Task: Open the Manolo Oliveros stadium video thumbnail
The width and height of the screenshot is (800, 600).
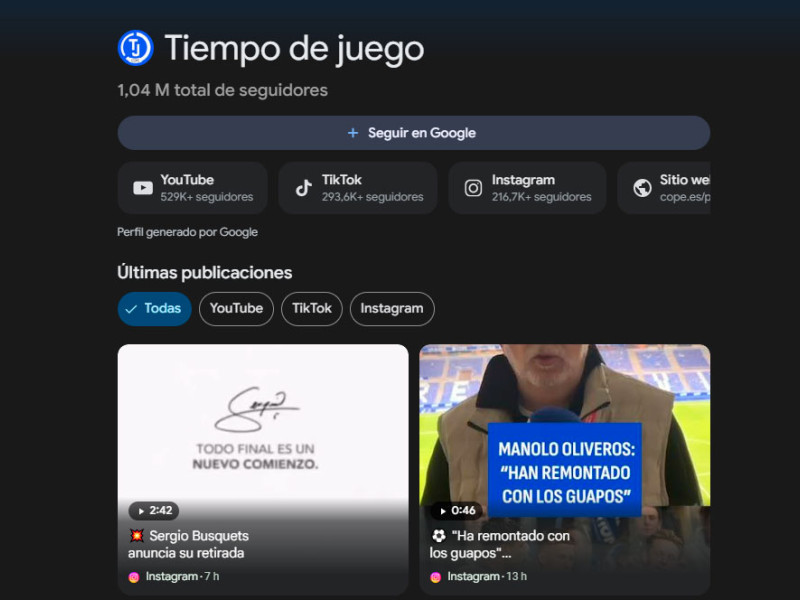Action: (565, 423)
